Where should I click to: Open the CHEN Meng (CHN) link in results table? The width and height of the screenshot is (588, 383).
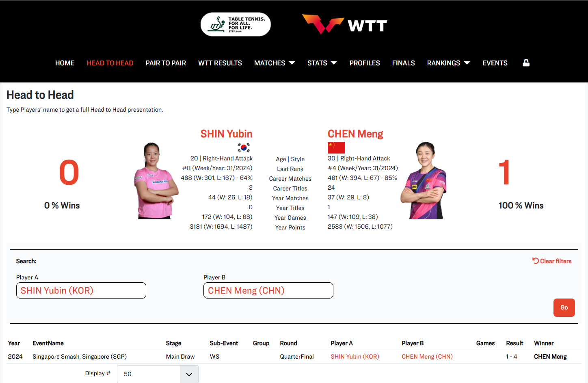coord(427,357)
